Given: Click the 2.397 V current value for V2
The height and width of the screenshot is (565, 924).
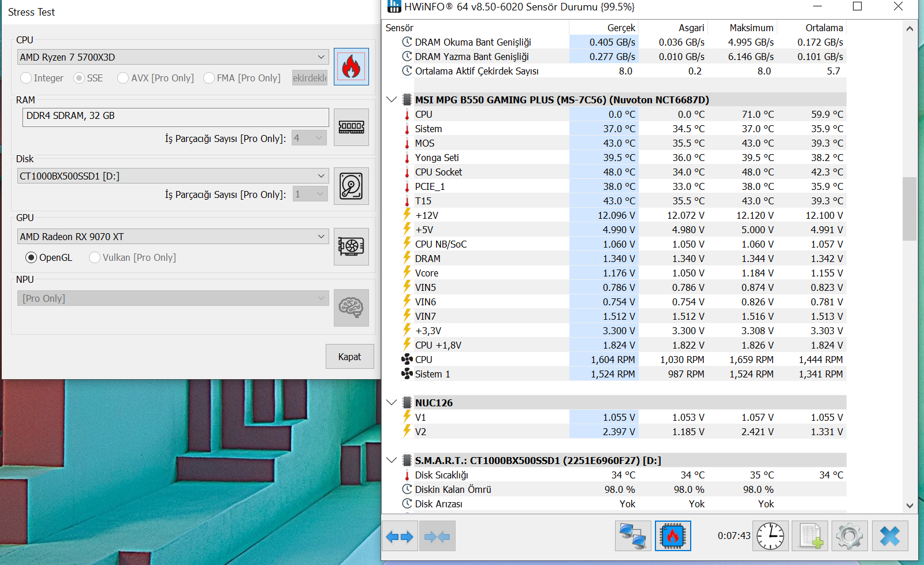Looking at the screenshot, I should [x=619, y=432].
